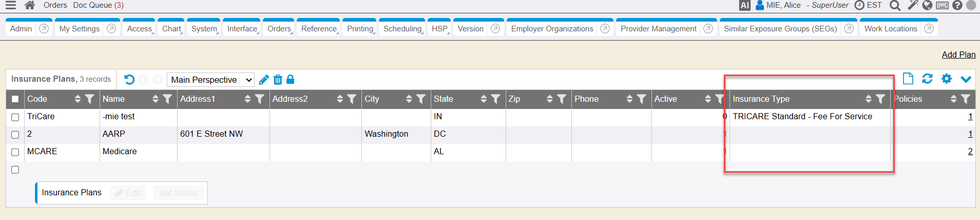This screenshot has height=220, width=980.
Task: Check the TriCare row checkbox
Action: pyautogui.click(x=15, y=117)
